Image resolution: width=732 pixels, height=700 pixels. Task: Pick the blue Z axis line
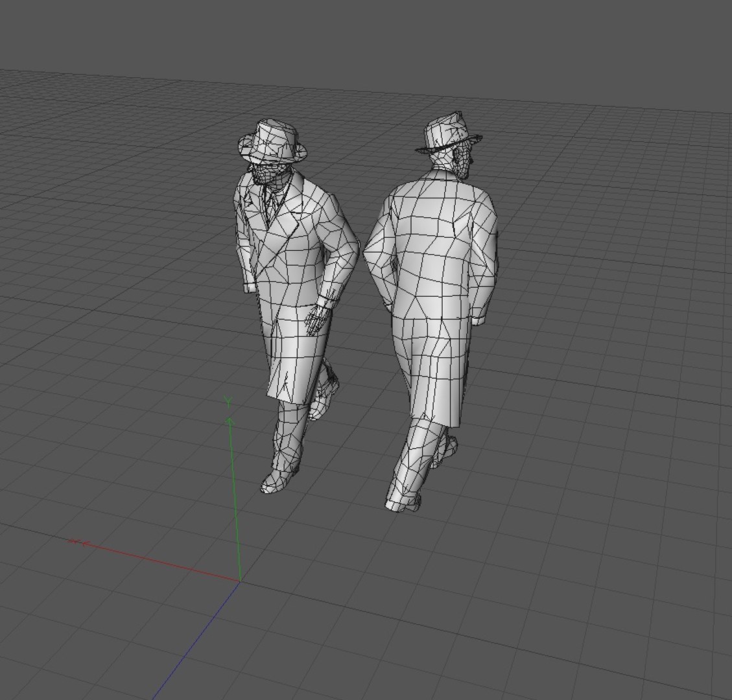(196, 640)
